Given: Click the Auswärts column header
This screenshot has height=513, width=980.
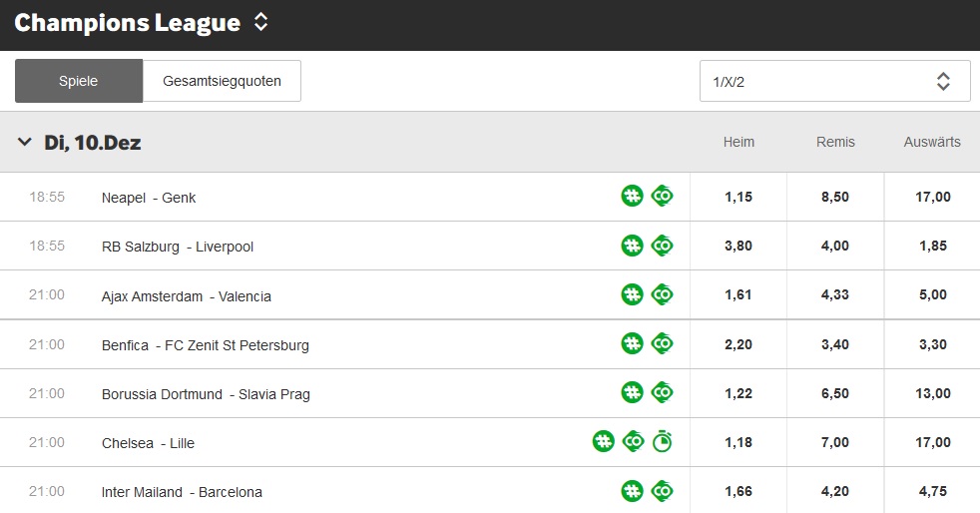Looking at the screenshot, I should [x=932, y=142].
